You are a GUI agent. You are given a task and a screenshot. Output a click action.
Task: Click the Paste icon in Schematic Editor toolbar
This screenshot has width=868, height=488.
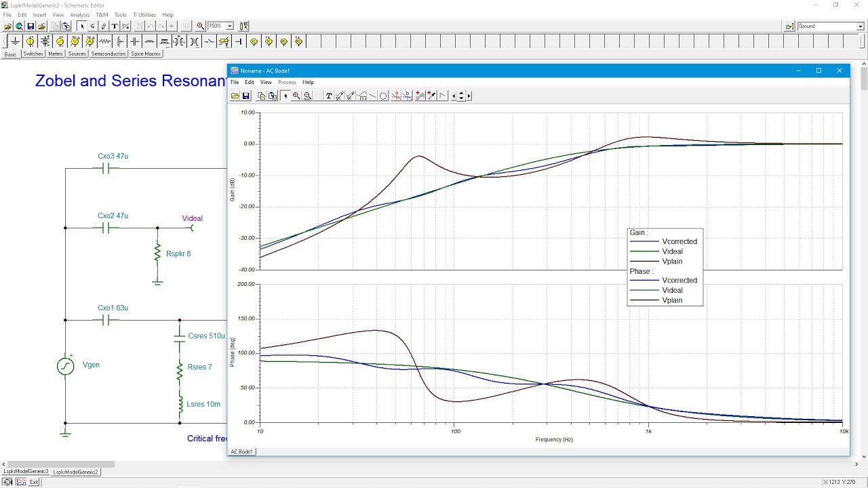[x=66, y=26]
